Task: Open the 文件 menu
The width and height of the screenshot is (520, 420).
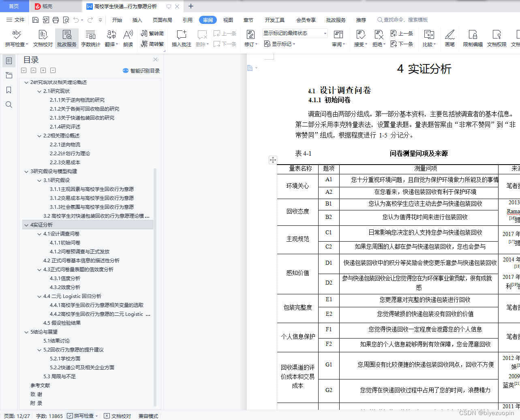Action: click(15, 20)
